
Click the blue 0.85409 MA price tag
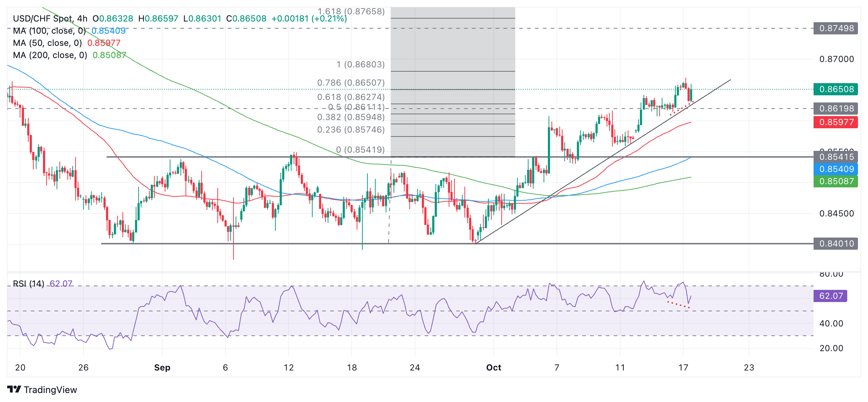835,169
